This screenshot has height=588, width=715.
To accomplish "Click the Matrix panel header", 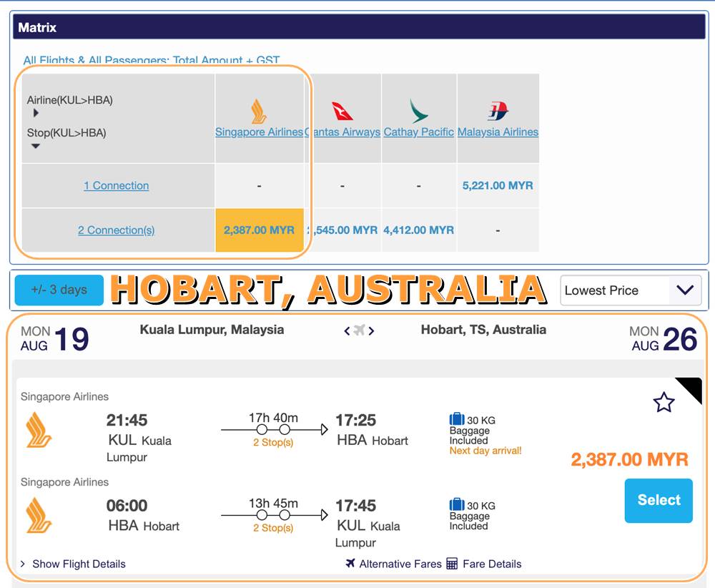I will click(359, 27).
